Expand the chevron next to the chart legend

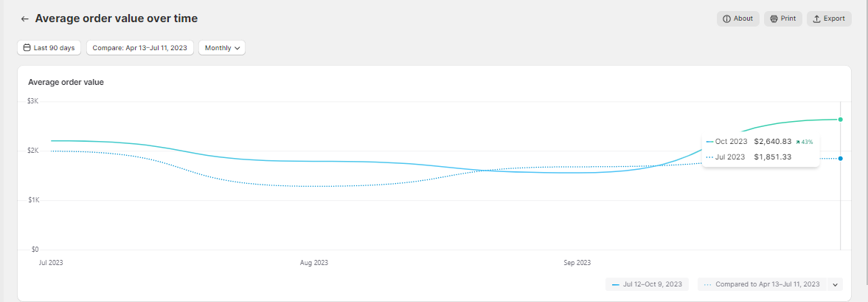836,284
